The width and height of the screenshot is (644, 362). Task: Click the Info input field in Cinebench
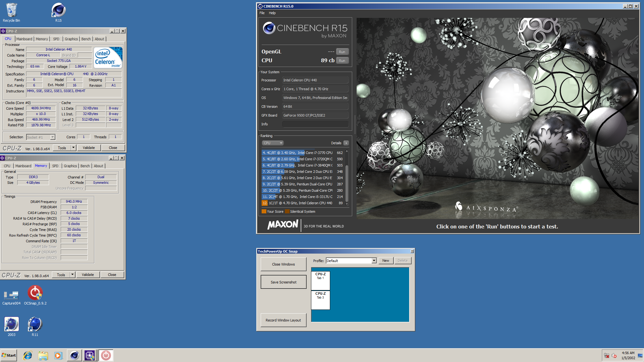click(315, 124)
